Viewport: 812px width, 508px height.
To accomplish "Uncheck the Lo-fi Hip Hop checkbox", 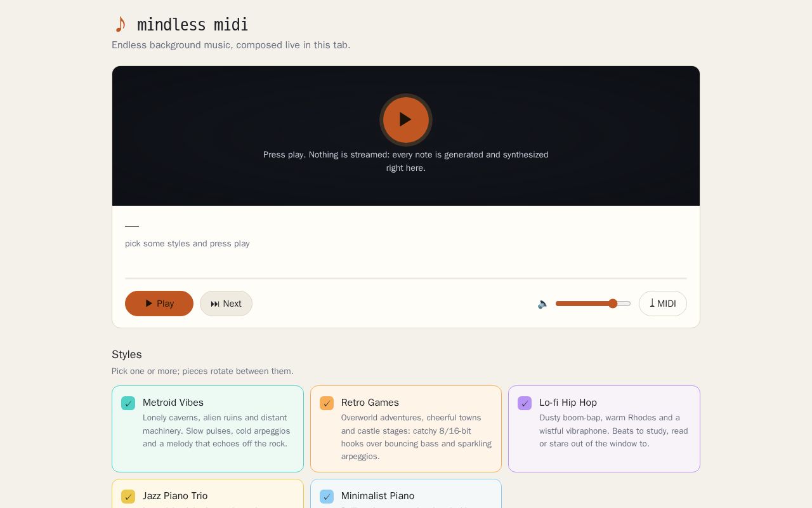I will 525,403.
